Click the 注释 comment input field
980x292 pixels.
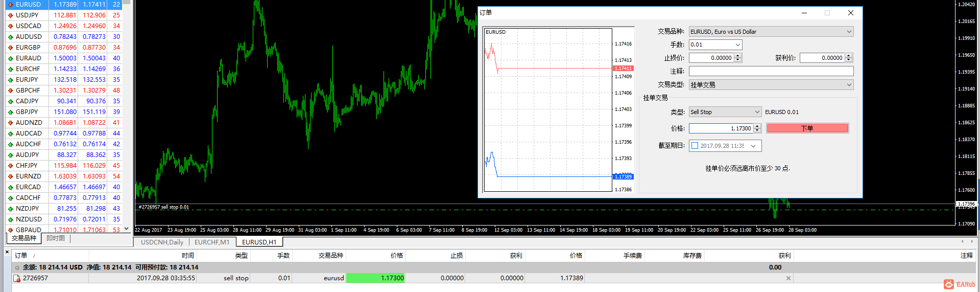771,72
